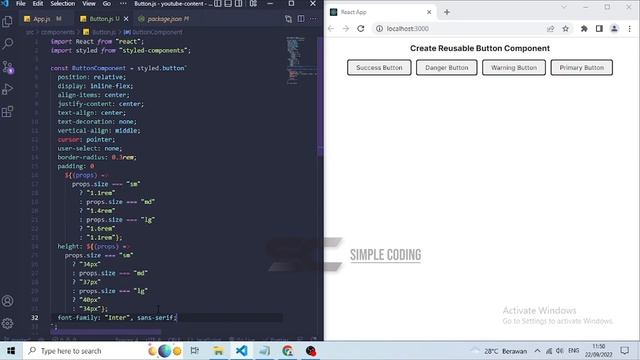Click the editor horizontal scrollbar
This screenshot has height=360, width=640.
click(105, 332)
